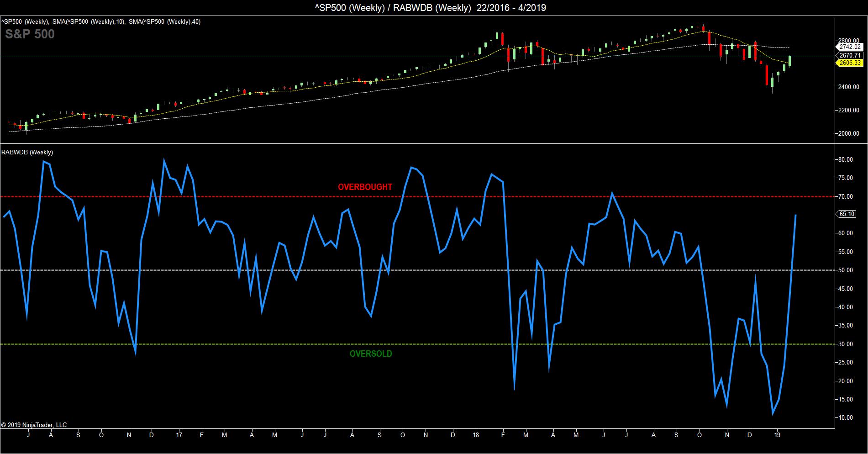Click the S&P 500 label

tap(30, 34)
